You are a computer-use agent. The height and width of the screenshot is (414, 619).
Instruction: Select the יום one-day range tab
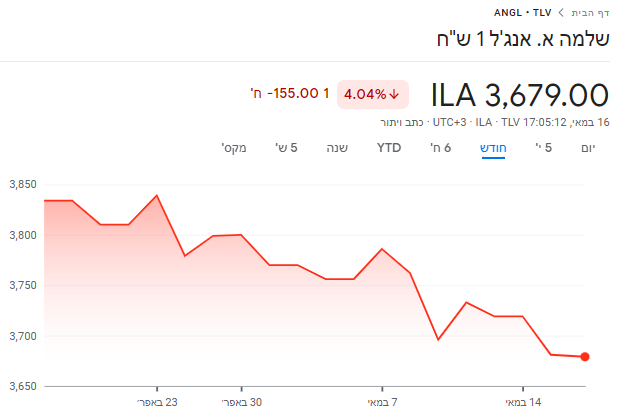point(587,148)
